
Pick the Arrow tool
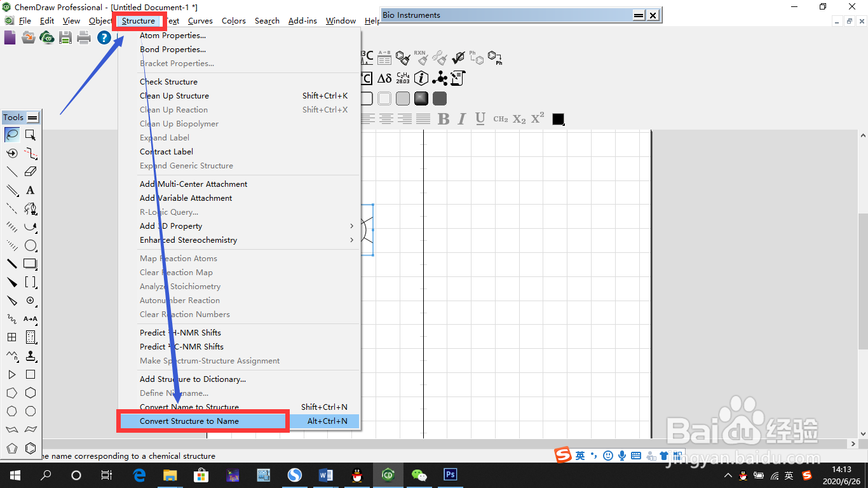pos(30,227)
